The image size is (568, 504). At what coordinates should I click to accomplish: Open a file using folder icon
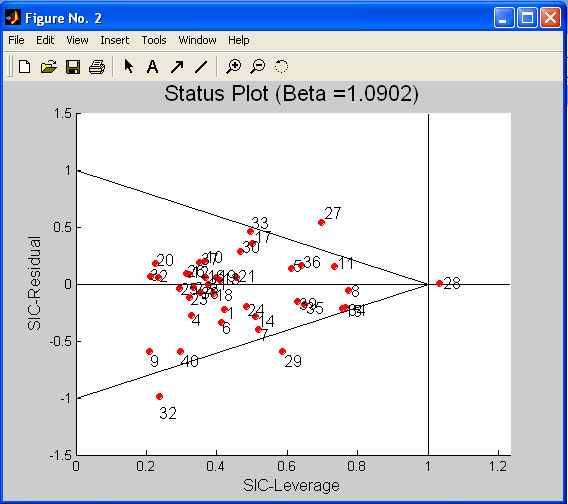[x=49, y=67]
